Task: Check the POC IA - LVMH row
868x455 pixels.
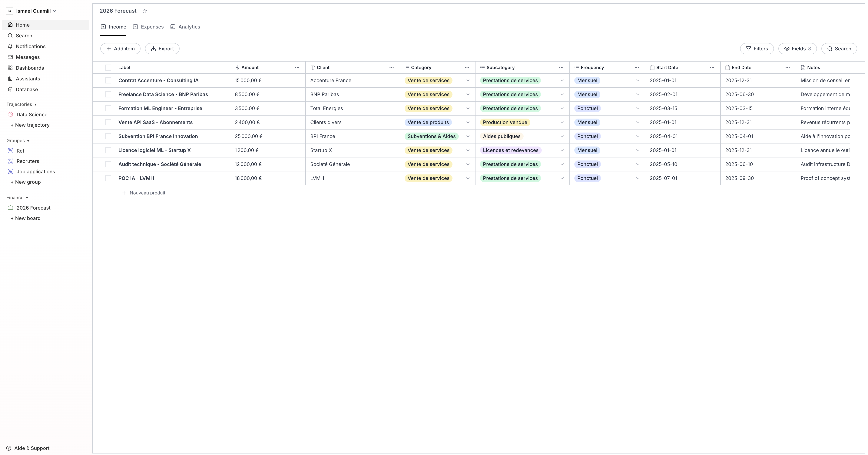Action: pyautogui.click(x=108, y=178)
